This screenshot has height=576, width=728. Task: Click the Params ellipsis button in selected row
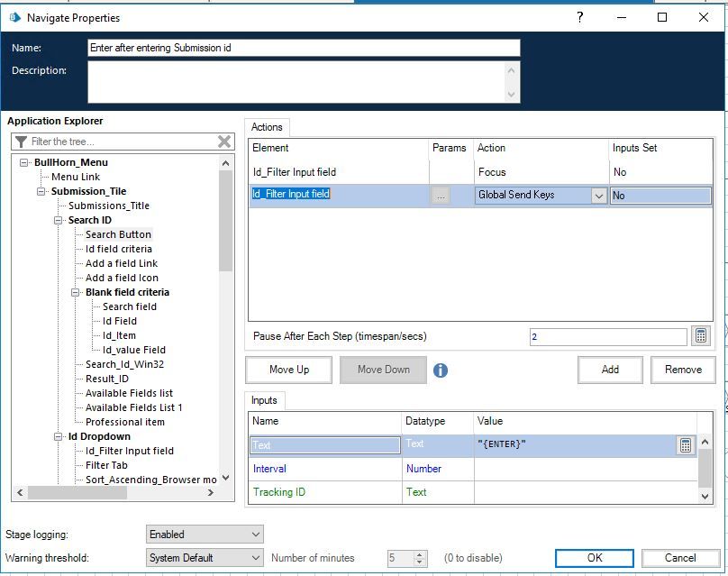point(440,196)
